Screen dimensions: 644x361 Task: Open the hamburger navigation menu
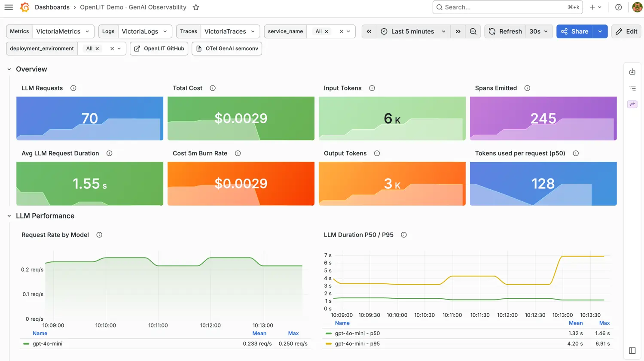tap(9, 7)
